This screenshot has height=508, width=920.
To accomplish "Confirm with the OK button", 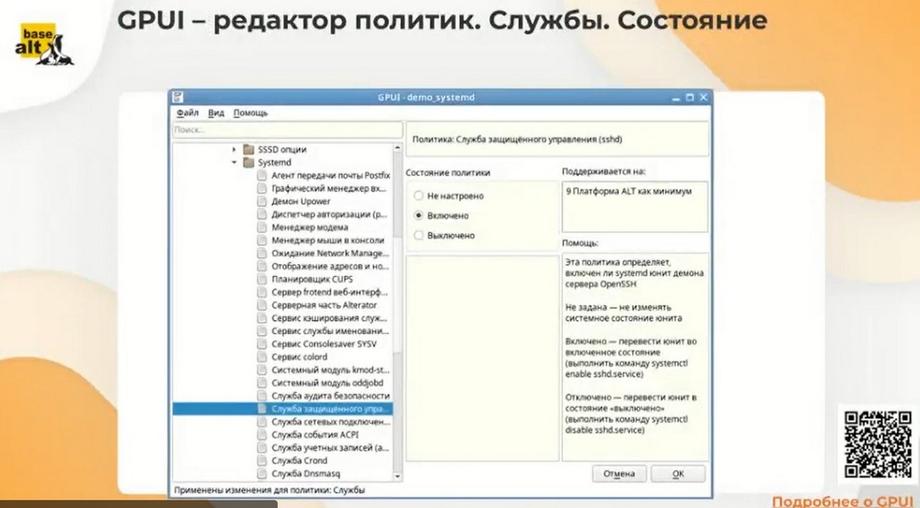I will (x=678, y=473).
